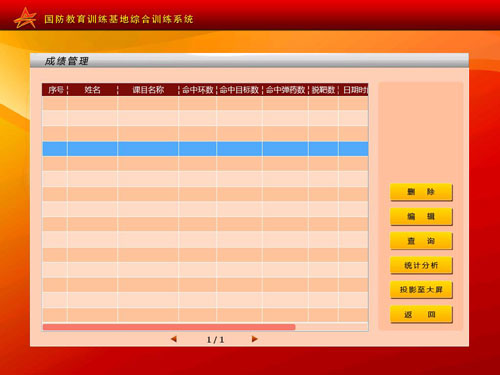
Task: Click the 删除 (delete) button
Action: [421, 192]
